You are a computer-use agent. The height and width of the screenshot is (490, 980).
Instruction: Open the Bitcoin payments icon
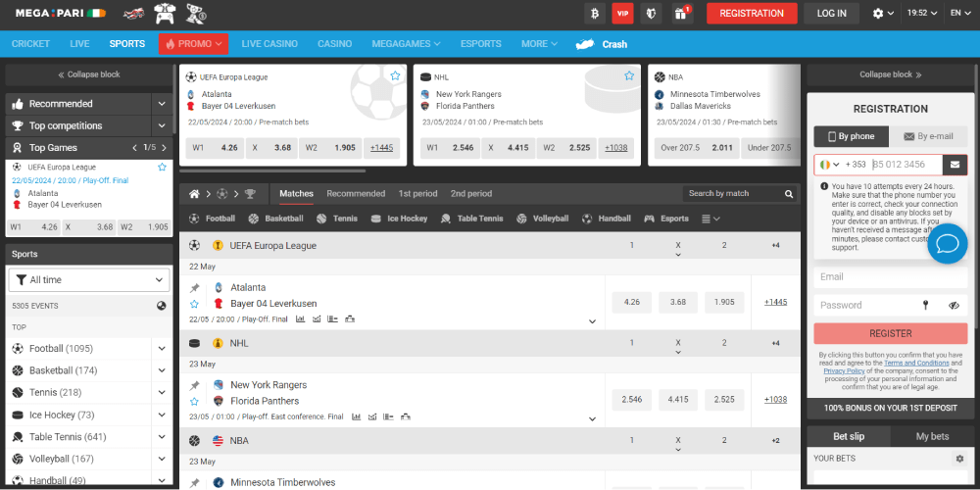594,13
